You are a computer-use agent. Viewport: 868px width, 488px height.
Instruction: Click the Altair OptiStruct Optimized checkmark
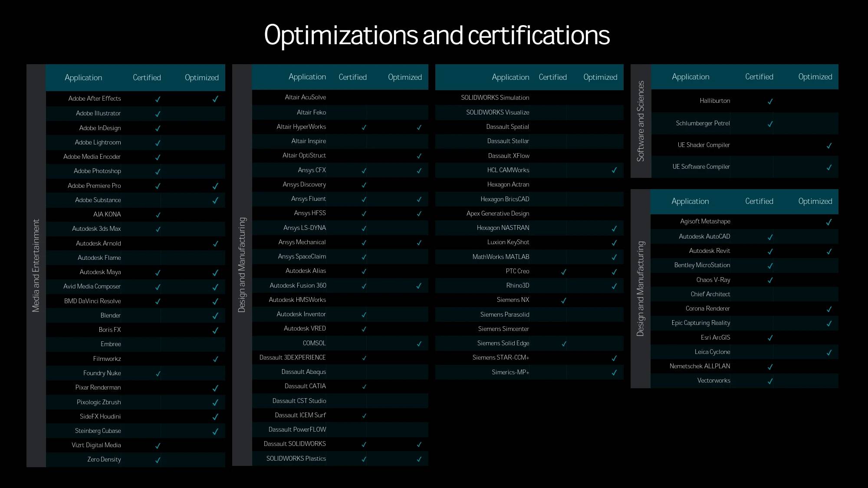coord(419,156)
